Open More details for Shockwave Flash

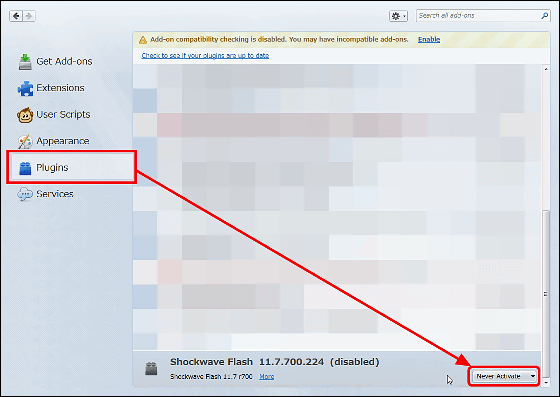(266, 376)
